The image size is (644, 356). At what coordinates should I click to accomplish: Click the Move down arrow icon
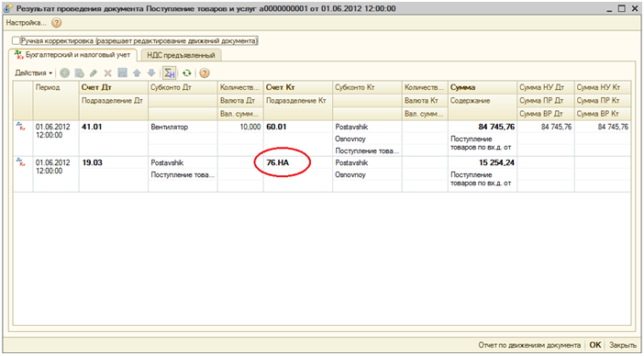pyautogui.click(x=151, y=73)
